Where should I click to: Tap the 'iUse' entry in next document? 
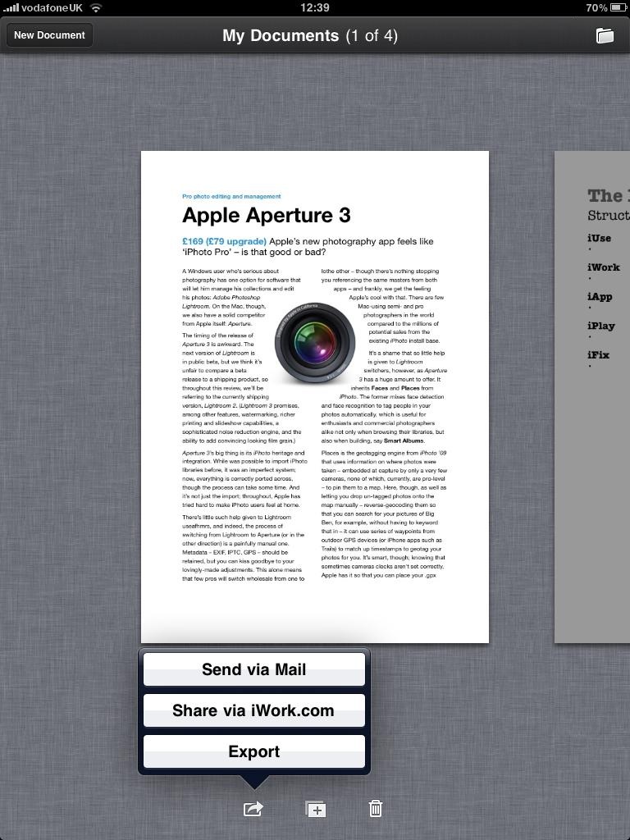click(x=599, y=239)
